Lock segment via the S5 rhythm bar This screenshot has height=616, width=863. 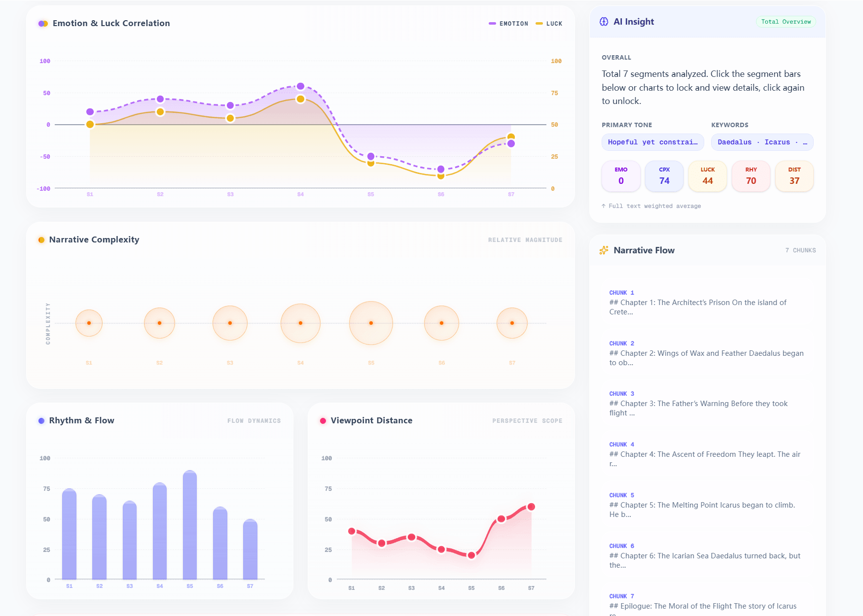[x=190, y=525]
